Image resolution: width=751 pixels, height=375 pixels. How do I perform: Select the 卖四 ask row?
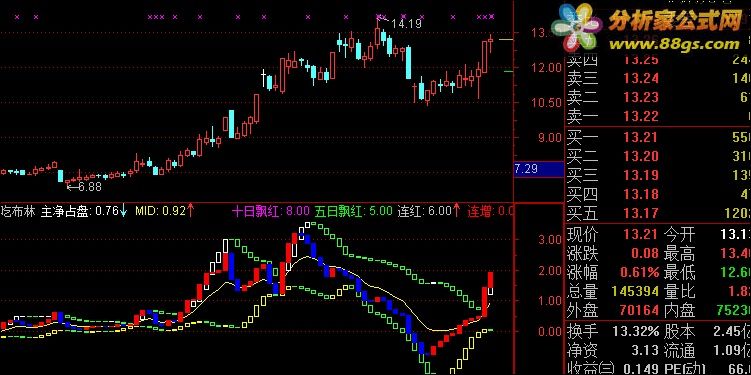658,60
